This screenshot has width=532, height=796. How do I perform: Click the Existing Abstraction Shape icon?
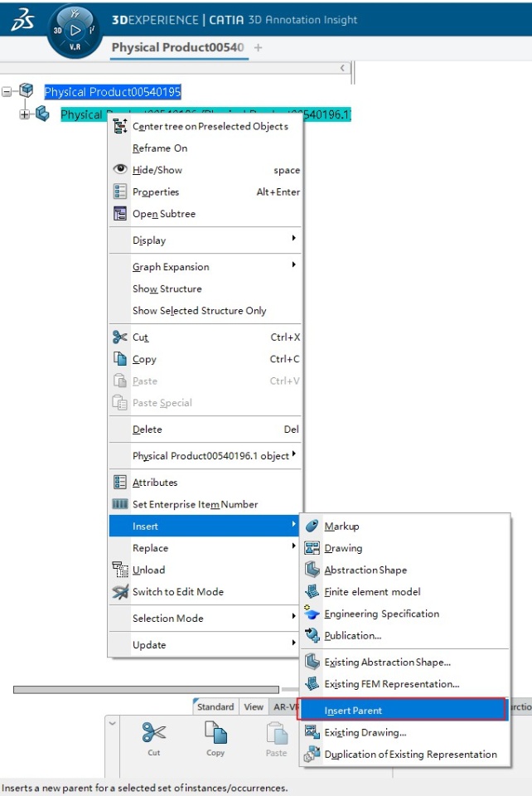(312, 662)
